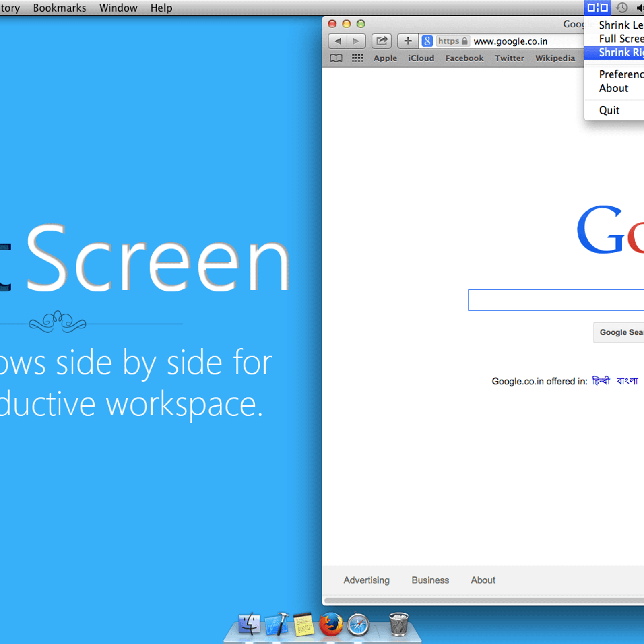Open the Apple bookmark in the bar
Screen dimensions: 644x644
pyautogui.click(x=385, y=58)
